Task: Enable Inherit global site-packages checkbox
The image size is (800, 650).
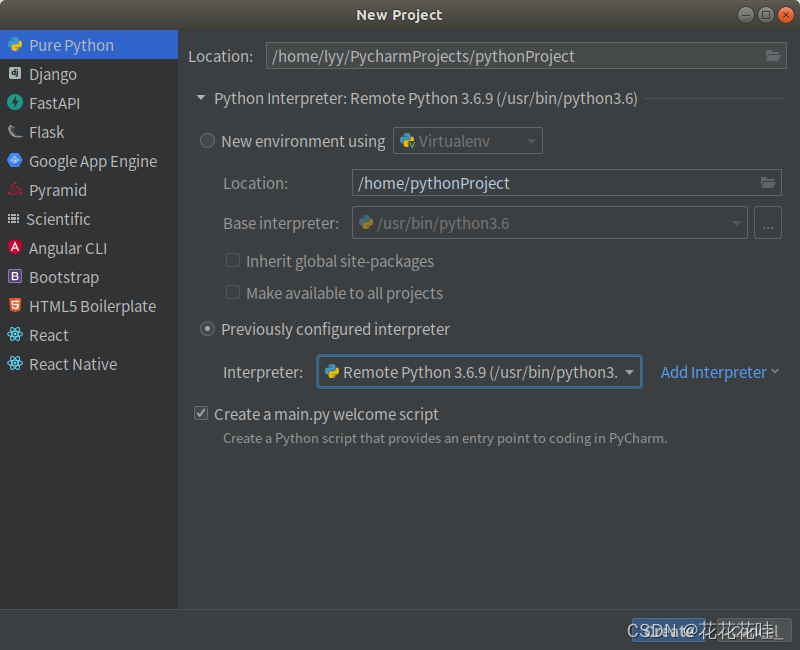Action: tap(233, 261)
